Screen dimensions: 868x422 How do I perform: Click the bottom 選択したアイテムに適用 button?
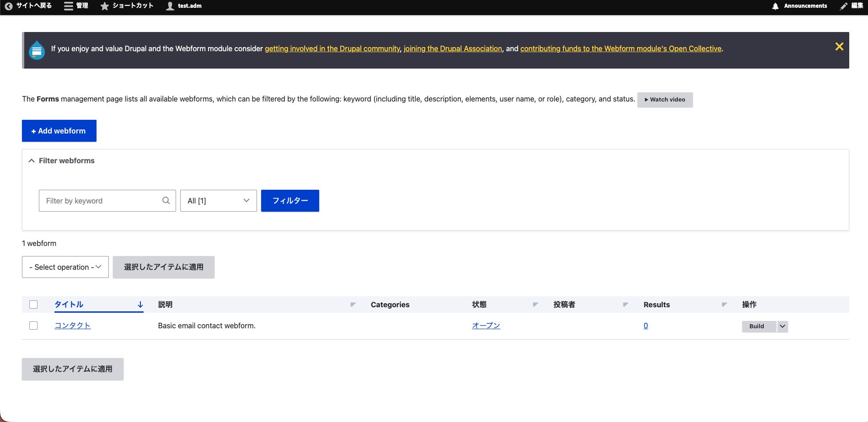click(x=73, y=369)
